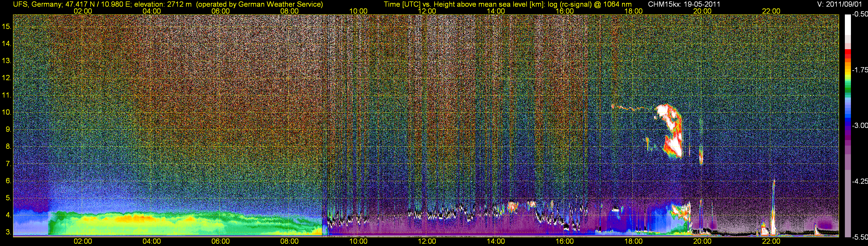
Task: Click the -0.50 colorbar scale label
Action: coord(860,14)
